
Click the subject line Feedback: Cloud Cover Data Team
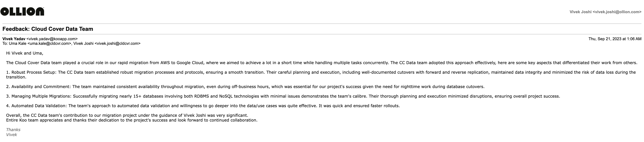tap(48, 29)
